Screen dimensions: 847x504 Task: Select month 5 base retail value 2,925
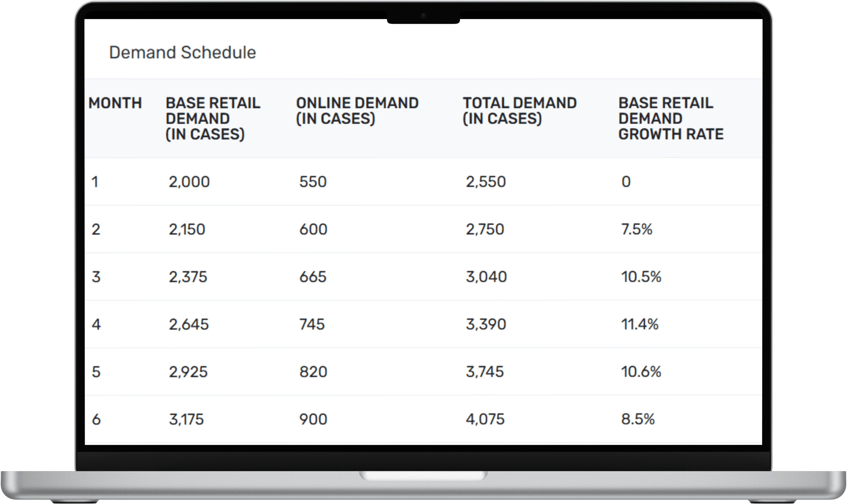pos(188,372)
